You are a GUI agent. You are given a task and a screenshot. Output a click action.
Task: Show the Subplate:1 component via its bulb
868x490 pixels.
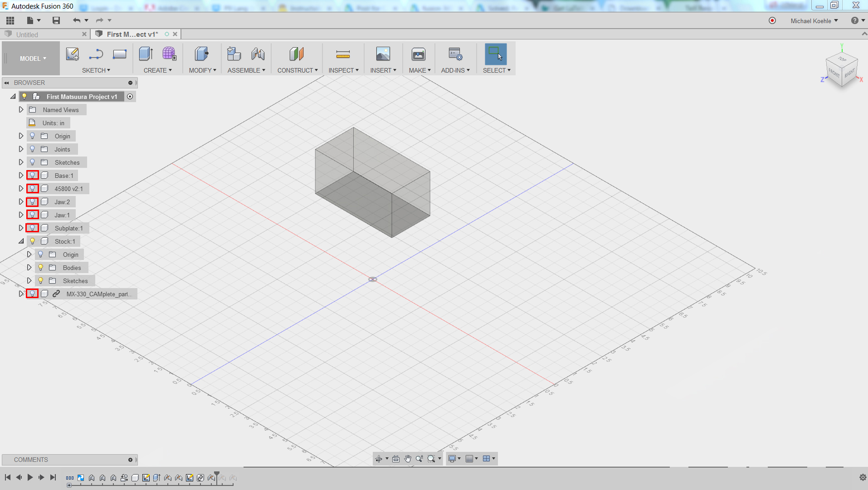tap(32, 228)
